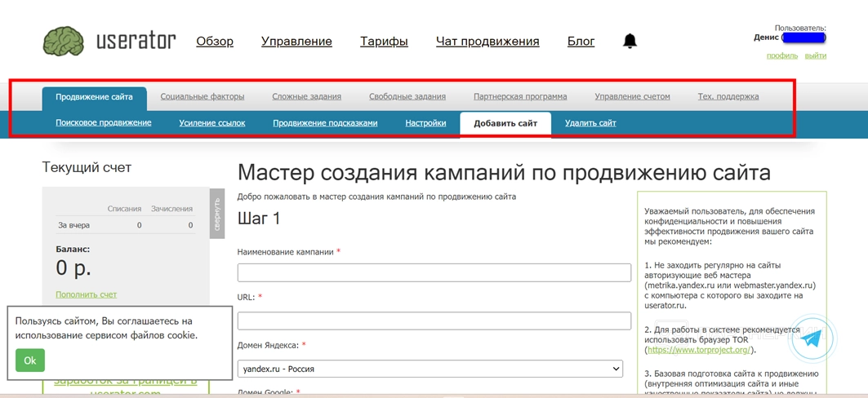Click the За вчера row label

(x=73, y=226)
